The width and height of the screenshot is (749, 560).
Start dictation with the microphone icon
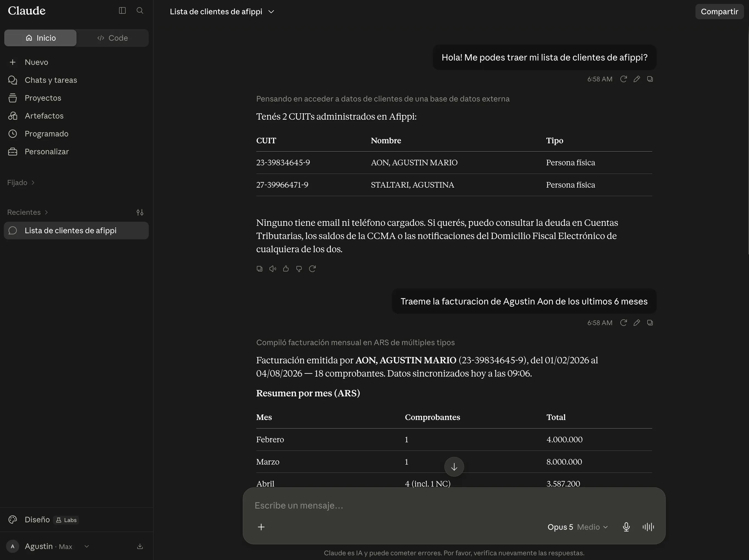pos(626,527)
